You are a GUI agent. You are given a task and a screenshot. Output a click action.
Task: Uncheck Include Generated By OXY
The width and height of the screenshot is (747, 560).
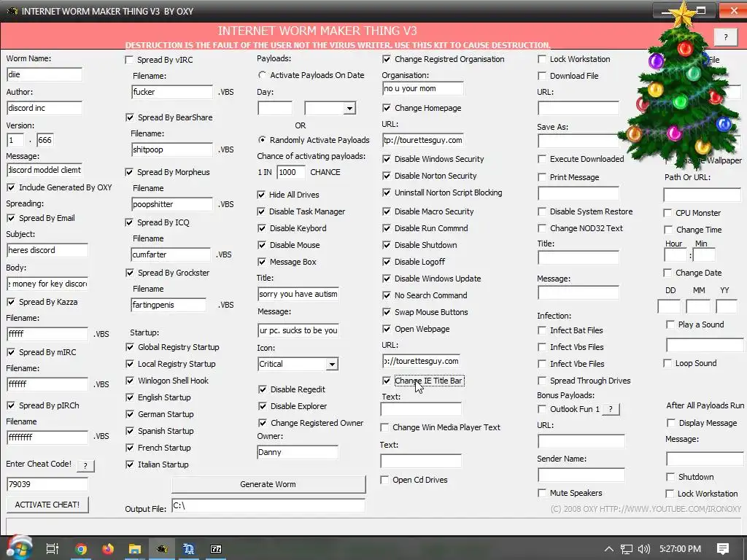(x=11, y=187)
